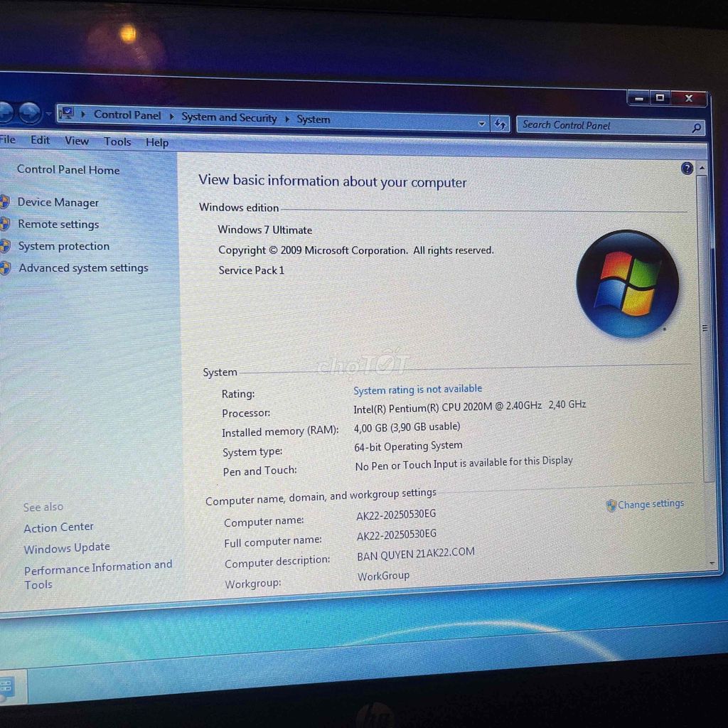Click the scrollbar down arrow
Viewport: 728px width, 728px height.
click(712, 563)
